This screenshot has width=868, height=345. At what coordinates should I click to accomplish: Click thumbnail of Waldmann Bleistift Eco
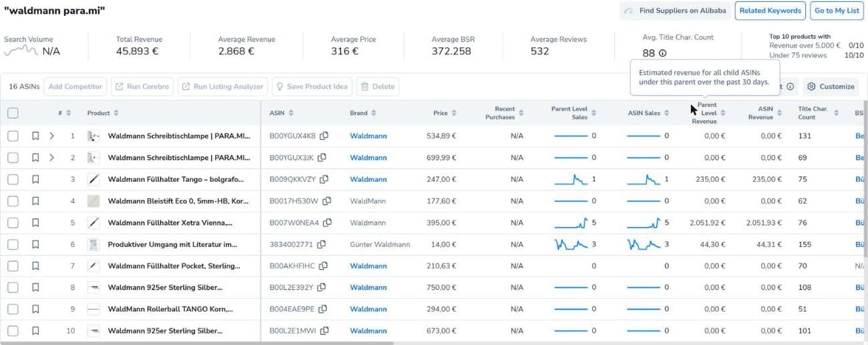click(93, 201)
